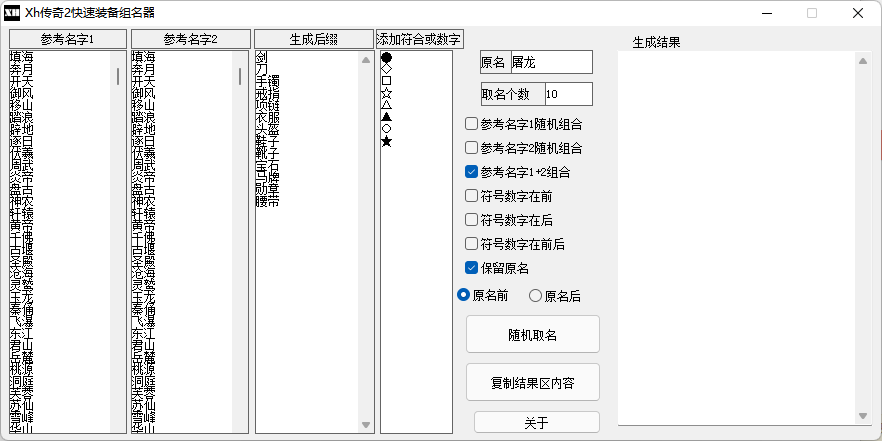Image resolution: width=882 pixels, height=441 pixels.
Task: Select 腰带 in the suffix list
Action: 267,202
